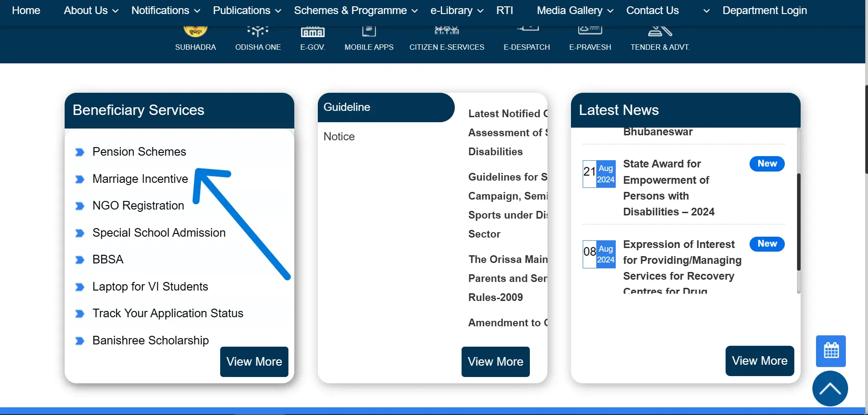The image size is (868, 415).
Task: Open Expression of Interest news item
Action: point(682,267)
